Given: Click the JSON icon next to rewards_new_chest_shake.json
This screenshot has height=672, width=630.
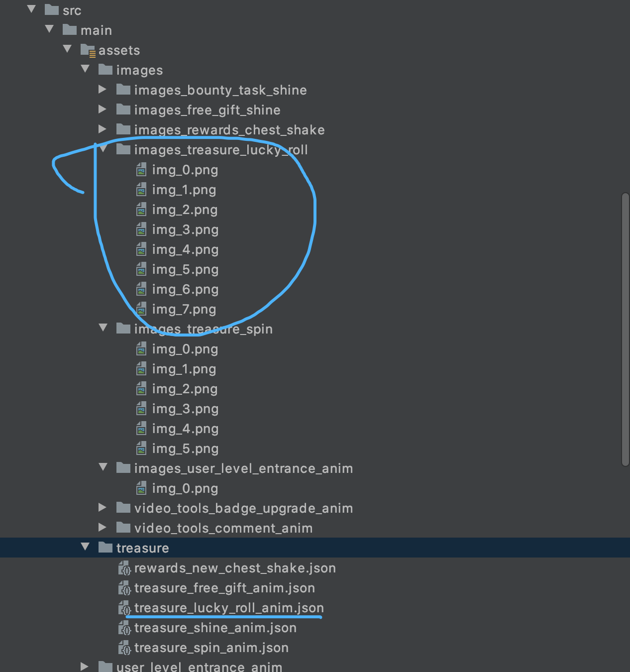Looking at the screenshot, I should tap(125, 568).
